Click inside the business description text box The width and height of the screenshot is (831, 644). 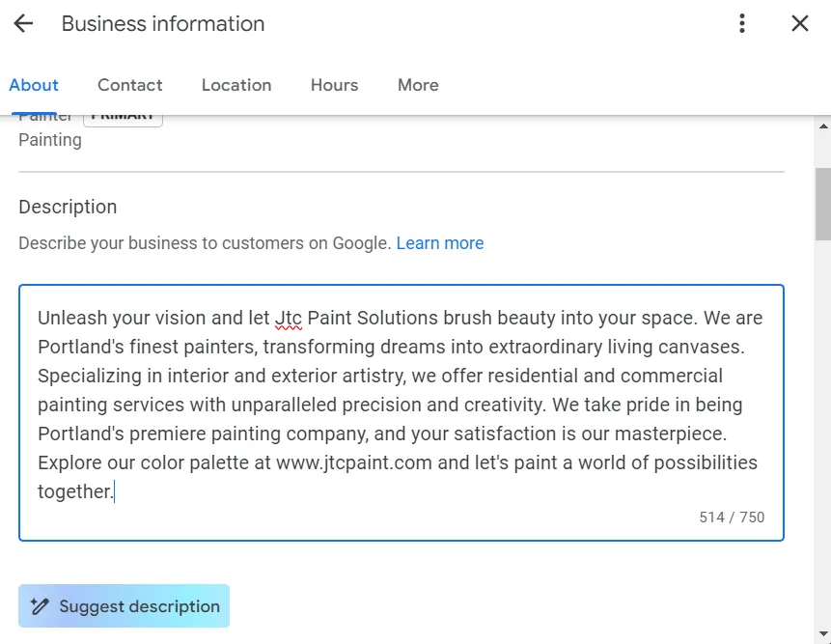(x=402, y=412)
